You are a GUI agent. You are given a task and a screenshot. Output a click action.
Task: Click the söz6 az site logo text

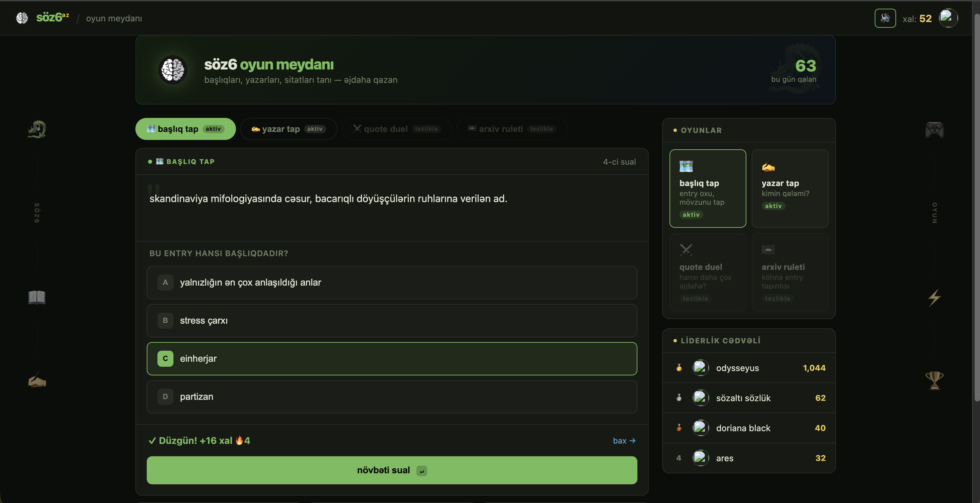[x=52, y=17]
